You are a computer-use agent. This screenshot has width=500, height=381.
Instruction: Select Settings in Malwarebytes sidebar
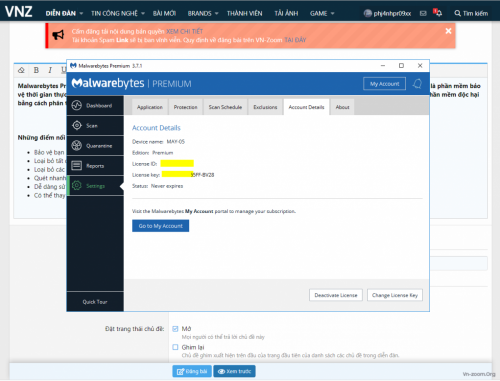pyautogui.click(x=95, y=186)
